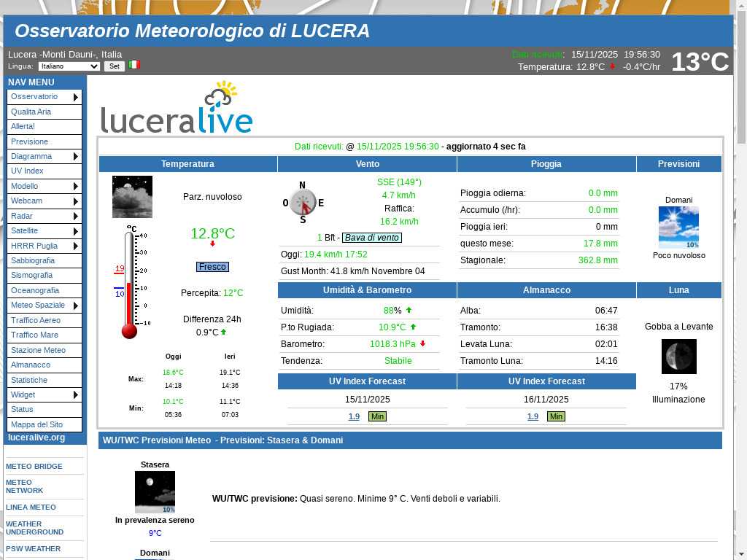
Task: Expand the Webcam menu item
Action: (44, 201)
